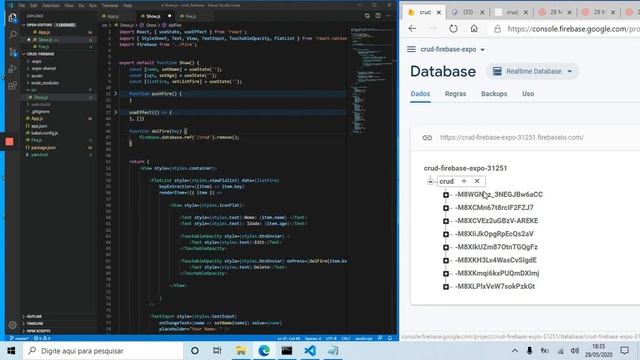Open Source Control in VS Code activity bar
The width and height of the screenshot is (640, 360).
pos(12,52)
